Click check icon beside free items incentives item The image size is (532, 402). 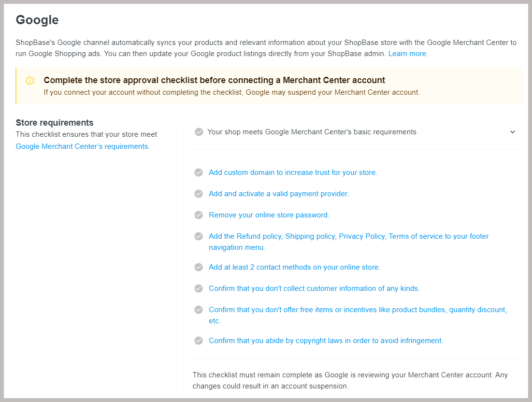point(199,310)
